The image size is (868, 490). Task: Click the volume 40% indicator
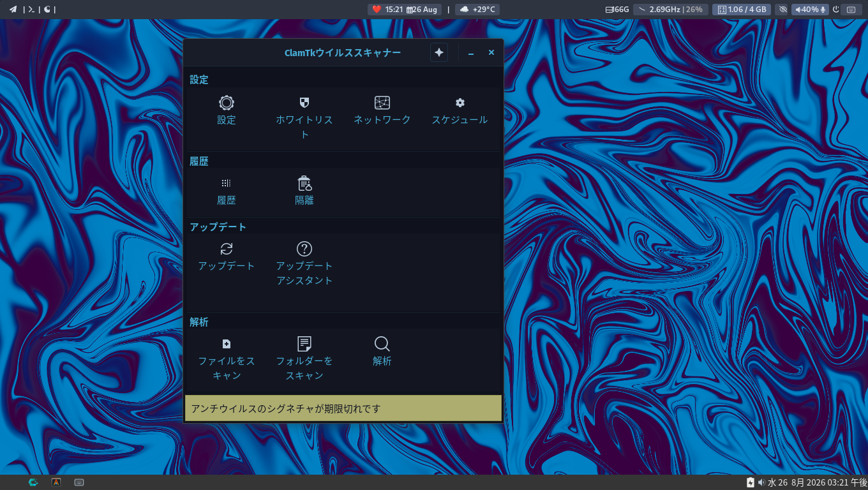click(811, 10)
